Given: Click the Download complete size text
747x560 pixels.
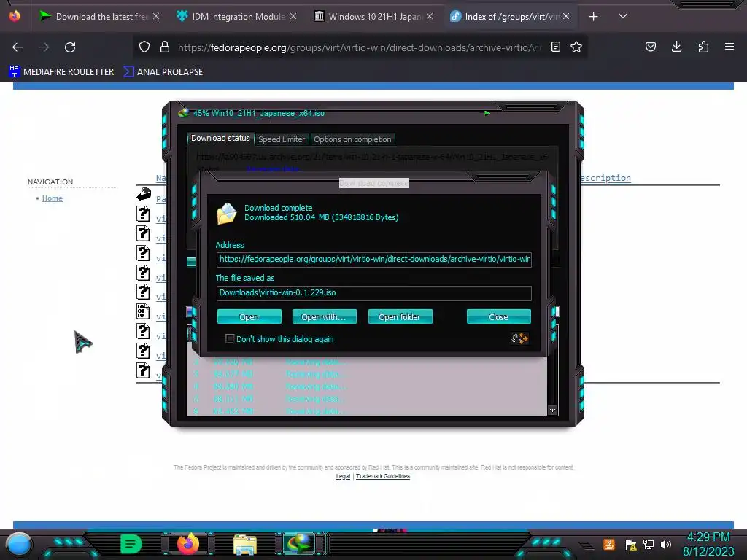Looking at the screenshot, I should 322,217.
